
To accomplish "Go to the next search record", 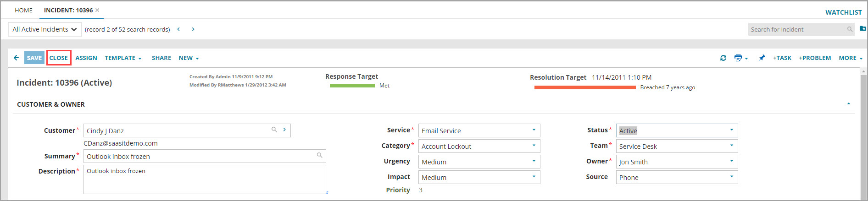I will [x=193, y=29].
